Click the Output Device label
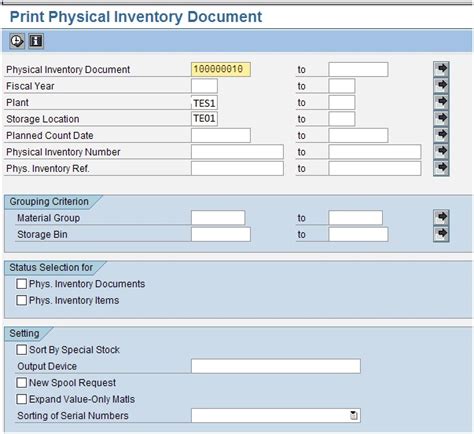Viewport: 474px width, 434px height. click(47, 366)
